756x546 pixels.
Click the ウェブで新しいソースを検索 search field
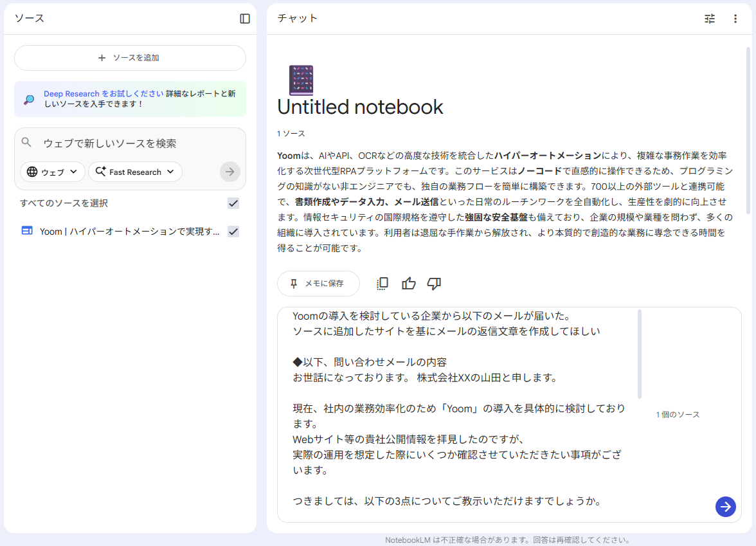[129, 143]
